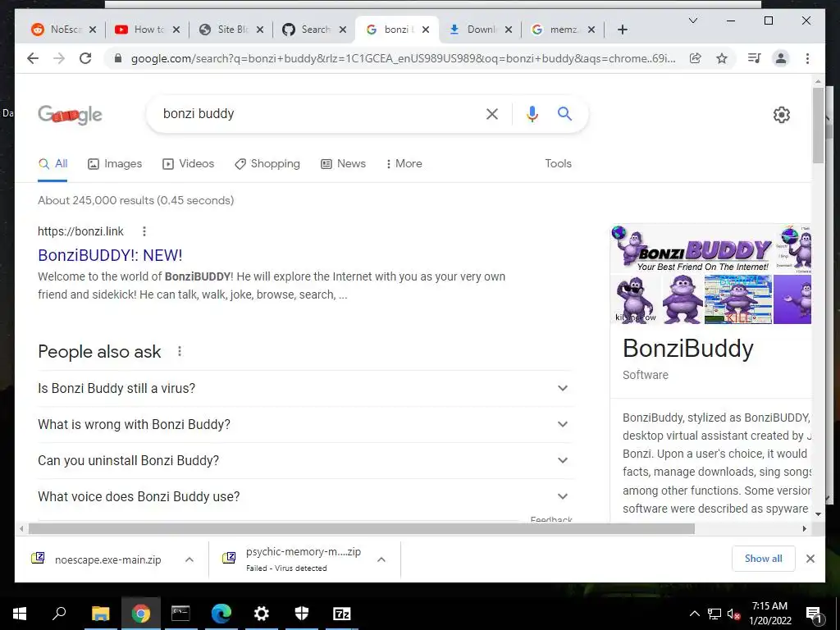Close the downloads bar
The height and width of the screenshot is (630, 840).
point(810,559)
